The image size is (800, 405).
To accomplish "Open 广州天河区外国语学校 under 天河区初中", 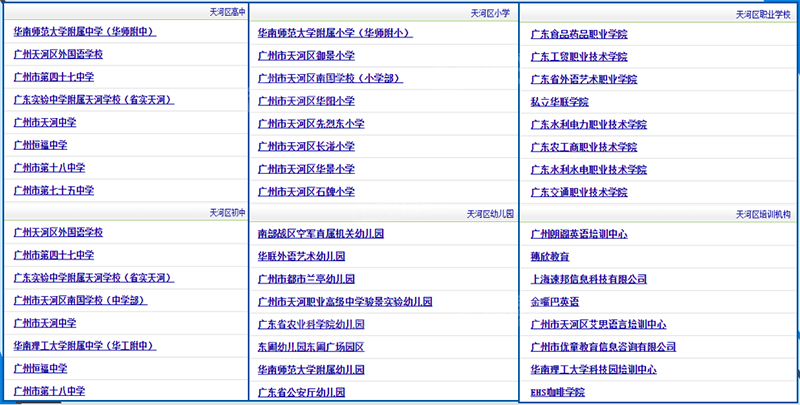I will click(58, 232).
